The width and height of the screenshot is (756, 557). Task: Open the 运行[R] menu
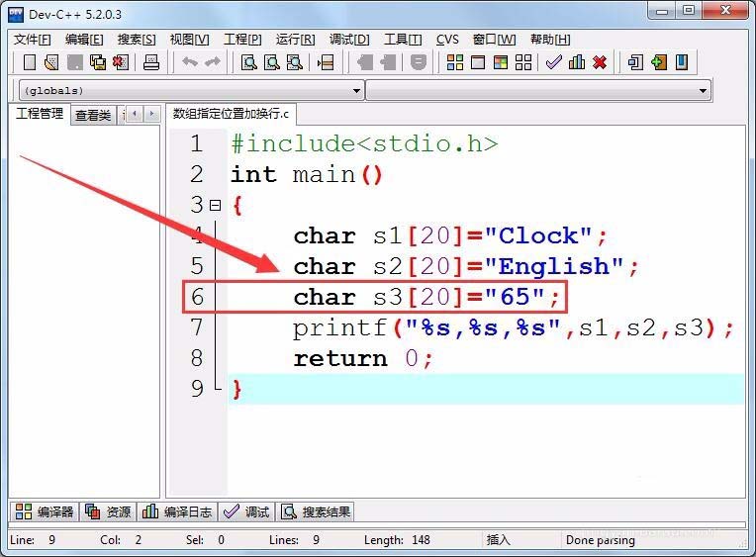pos(295,40)
